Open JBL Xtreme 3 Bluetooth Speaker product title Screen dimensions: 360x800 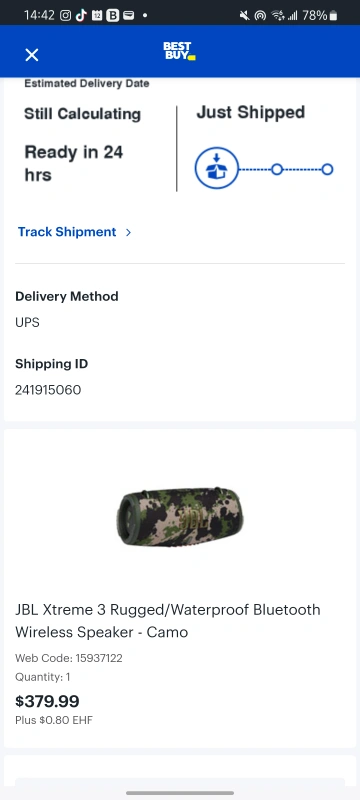click(x=168, y=620)
